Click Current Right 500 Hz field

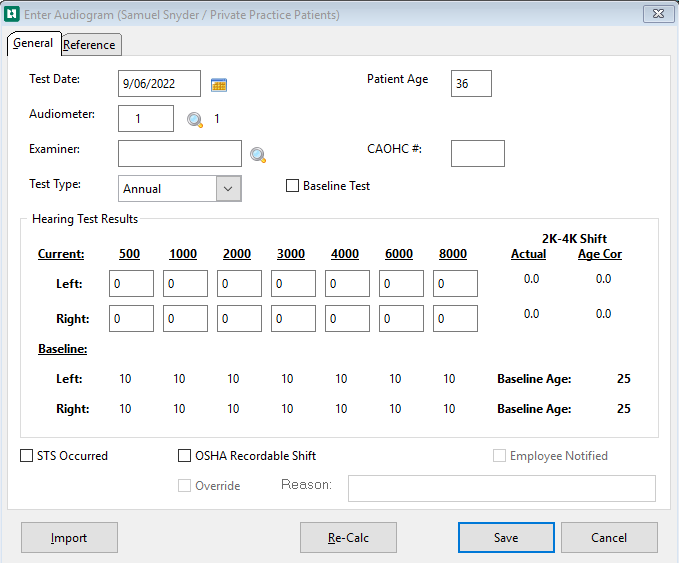(x=131, y=319)
